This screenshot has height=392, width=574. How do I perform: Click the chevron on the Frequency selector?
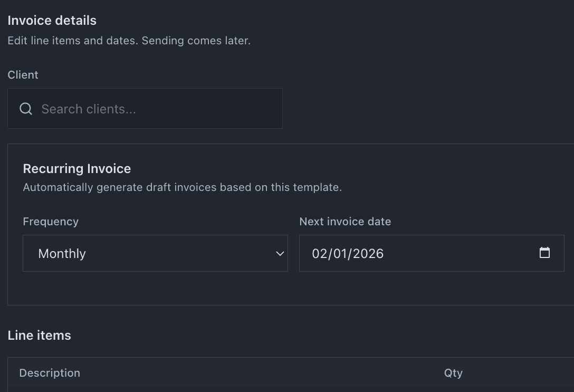[280, 254]
